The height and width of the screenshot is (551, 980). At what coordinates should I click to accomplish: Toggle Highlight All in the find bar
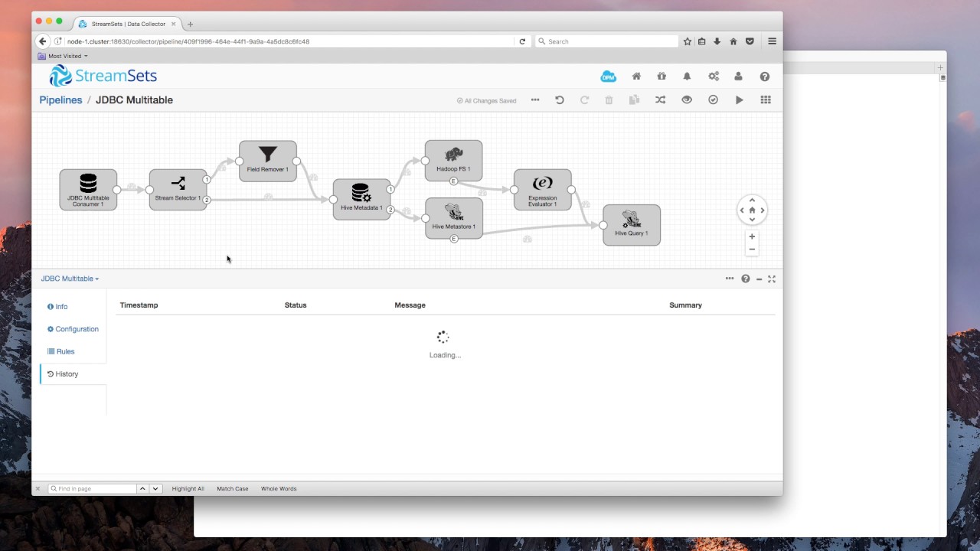188,488
